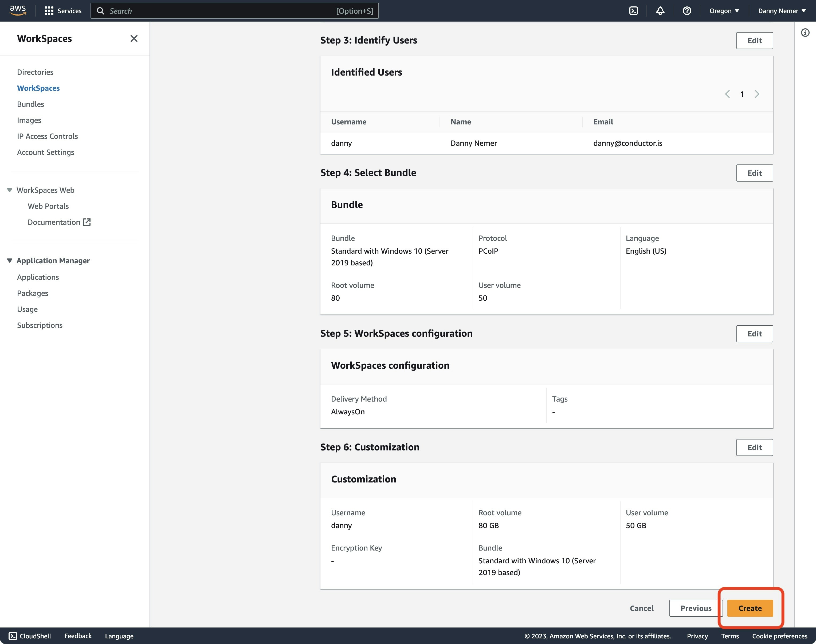The image size is (816, 644).
Task: Cancel the WorkSpace creation
Action: [x=641, y=608]
